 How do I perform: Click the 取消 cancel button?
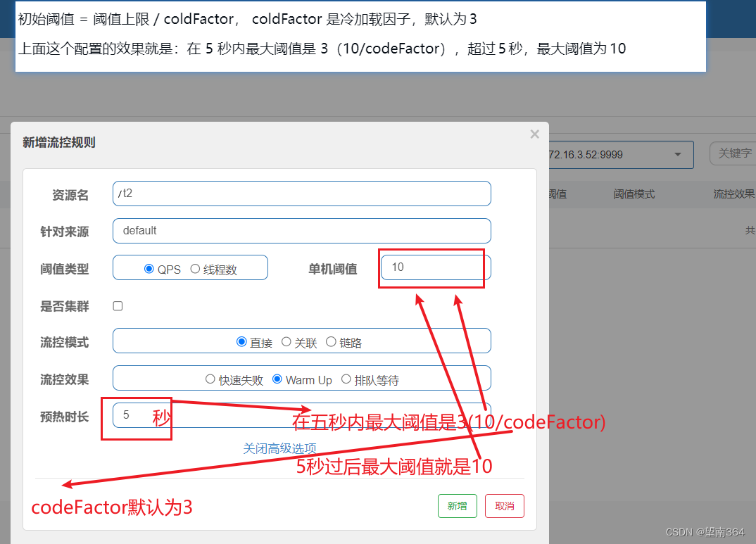pos(505,505)
